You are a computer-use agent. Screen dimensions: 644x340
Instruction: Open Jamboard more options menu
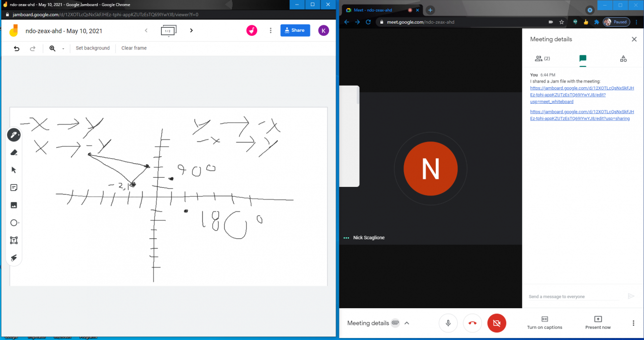271,31
